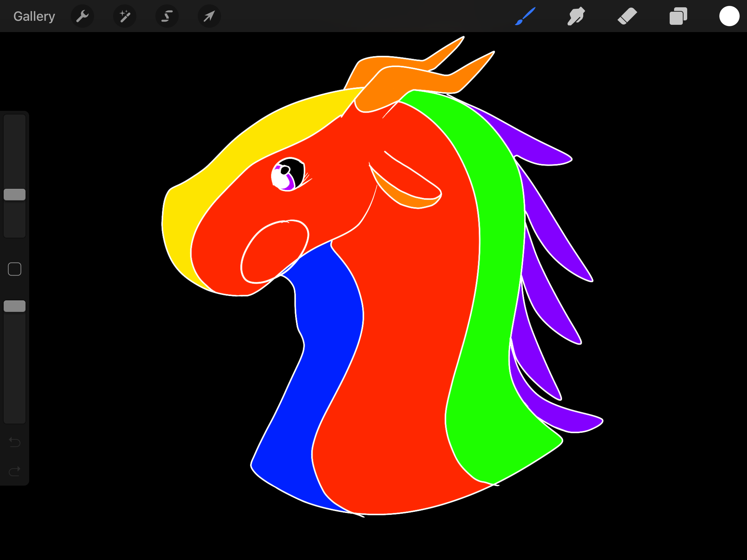The image size is (747, 560).
Task: Open the Actions wrench menu
Action: point(82,16)
